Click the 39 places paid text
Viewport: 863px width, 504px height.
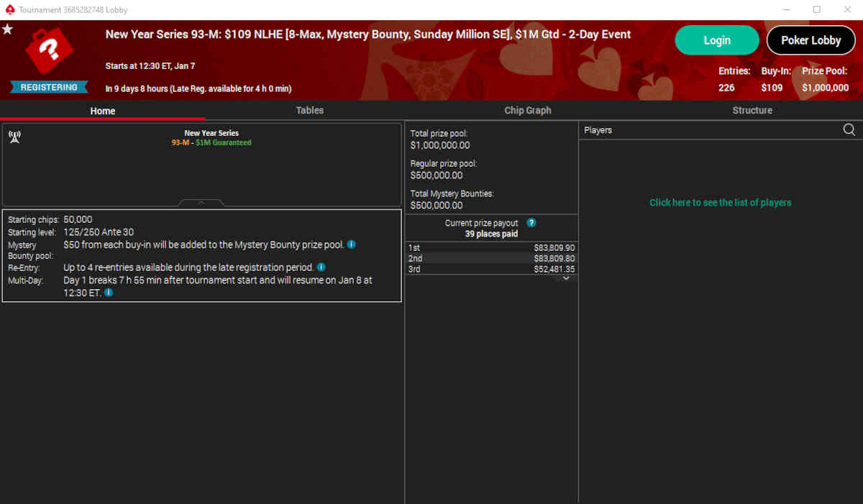491,234
